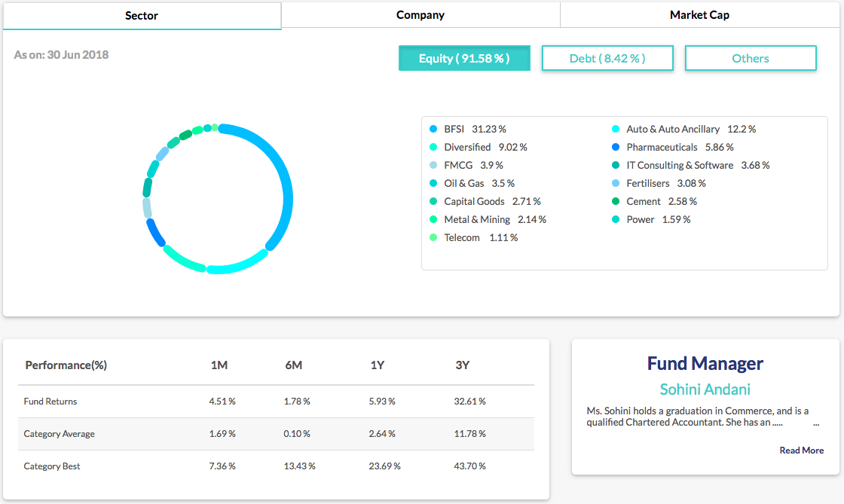Select fund manager Sohini Andani's name
Screen dimensions: 844x504
tap(705, 389)
